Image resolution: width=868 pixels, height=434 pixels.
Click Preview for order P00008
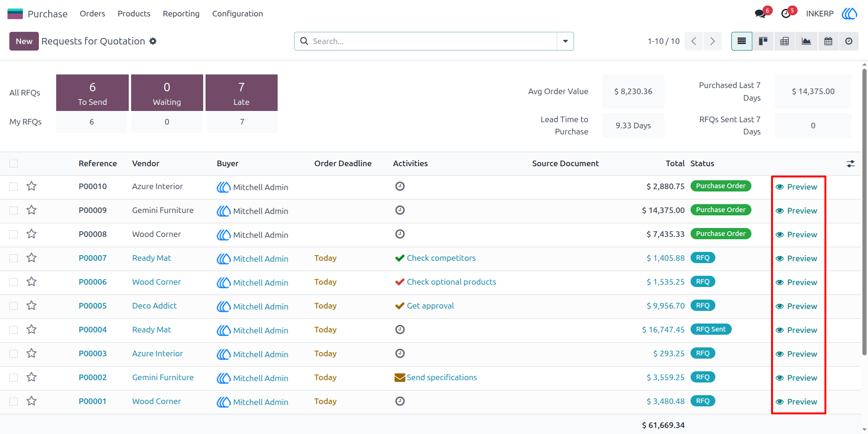(796, 235)
